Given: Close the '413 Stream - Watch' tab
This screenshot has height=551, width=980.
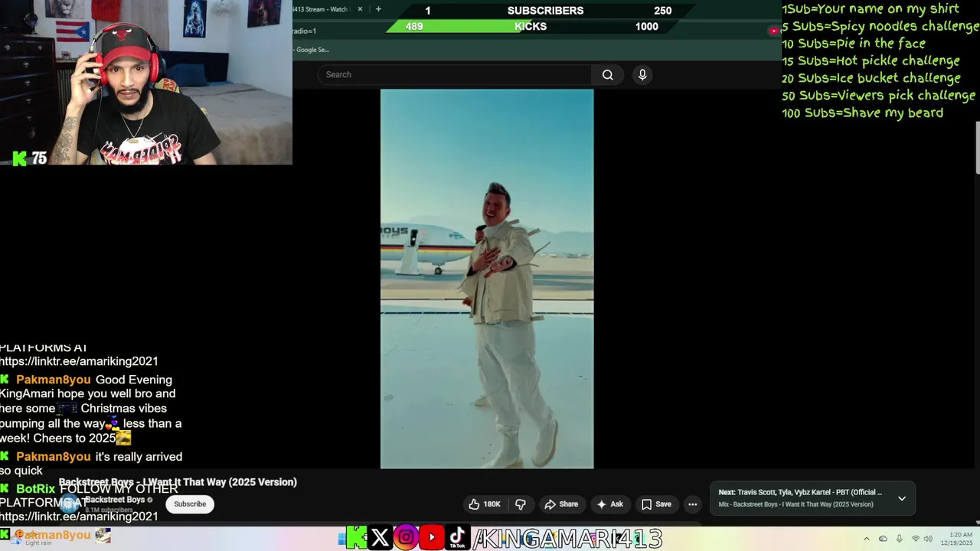Looking at the screenshot, I should point(361,9).
